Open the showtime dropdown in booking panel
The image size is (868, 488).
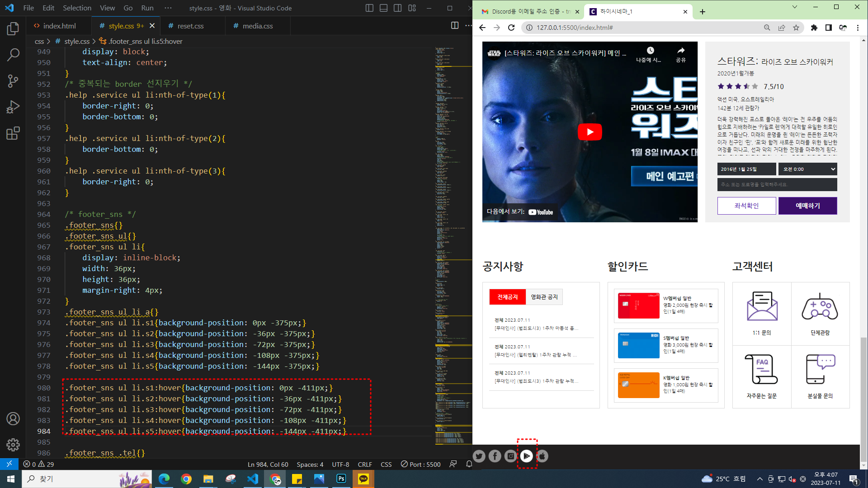[x=807, y=169]
